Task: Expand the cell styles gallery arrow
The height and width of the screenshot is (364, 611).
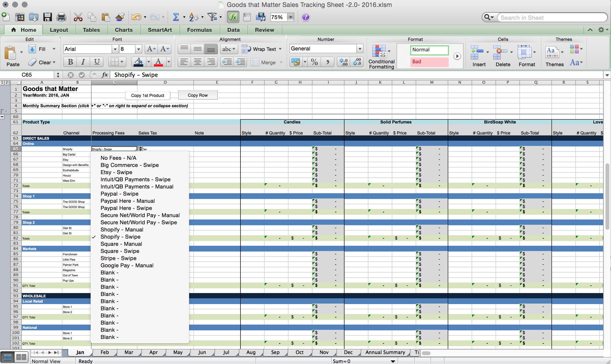Action: [x=457, y=56]
